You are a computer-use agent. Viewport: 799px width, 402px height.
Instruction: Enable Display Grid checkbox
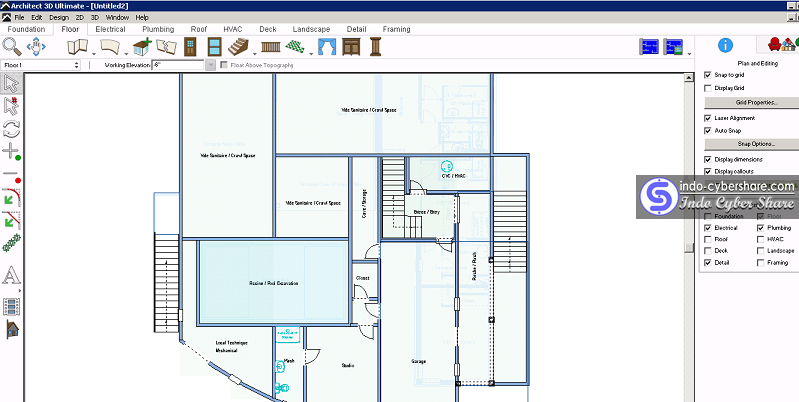(x=707, y=88)
